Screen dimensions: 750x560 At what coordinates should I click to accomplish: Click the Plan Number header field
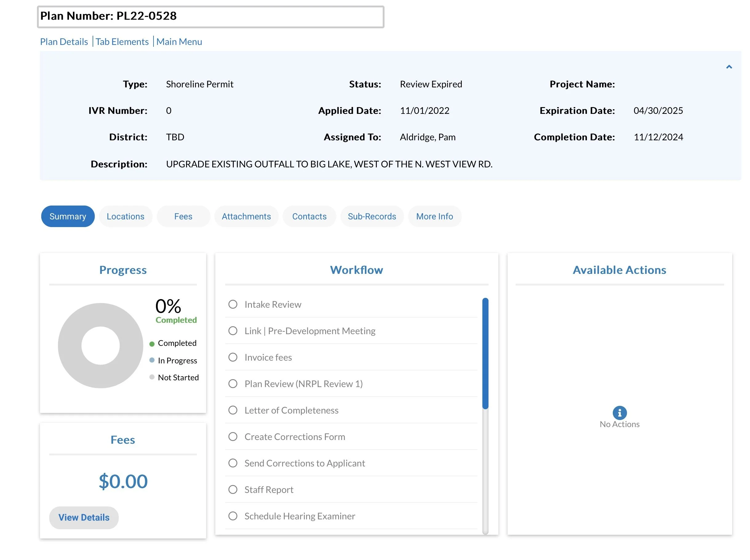tap(210, 17)
